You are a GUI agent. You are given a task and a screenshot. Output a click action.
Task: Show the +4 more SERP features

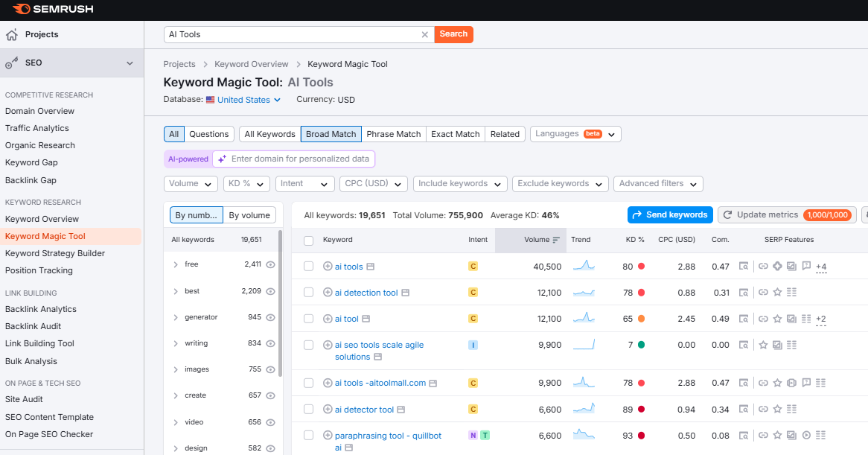[821, 267]
